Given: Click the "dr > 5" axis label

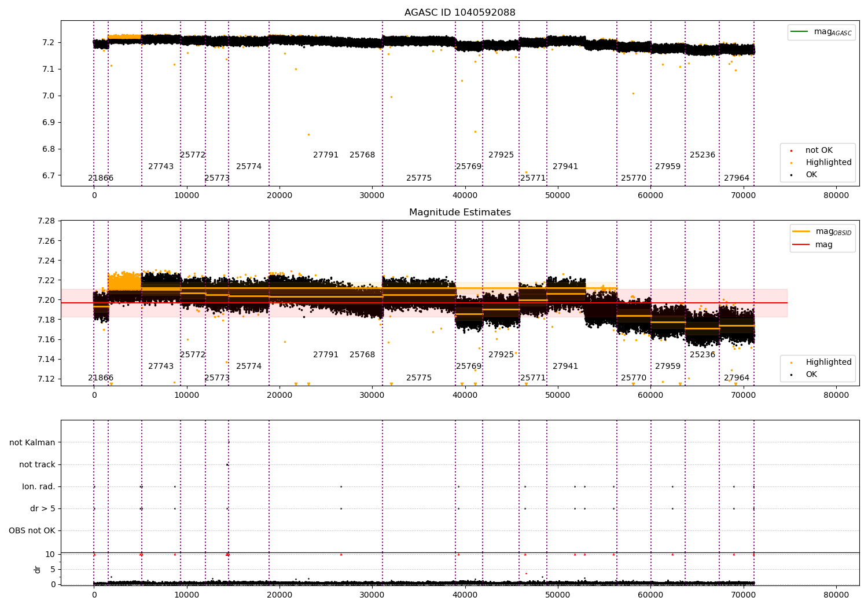Looking at the screenshot, I should (x=43, y=509).
